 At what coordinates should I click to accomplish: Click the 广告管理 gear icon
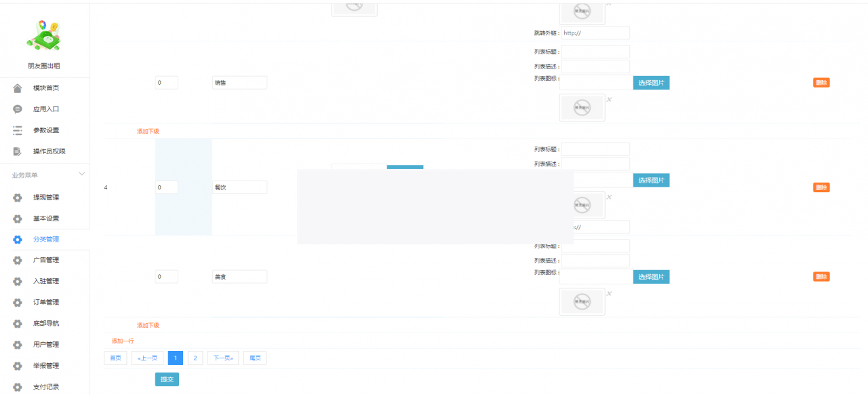(x=17, y=260)
